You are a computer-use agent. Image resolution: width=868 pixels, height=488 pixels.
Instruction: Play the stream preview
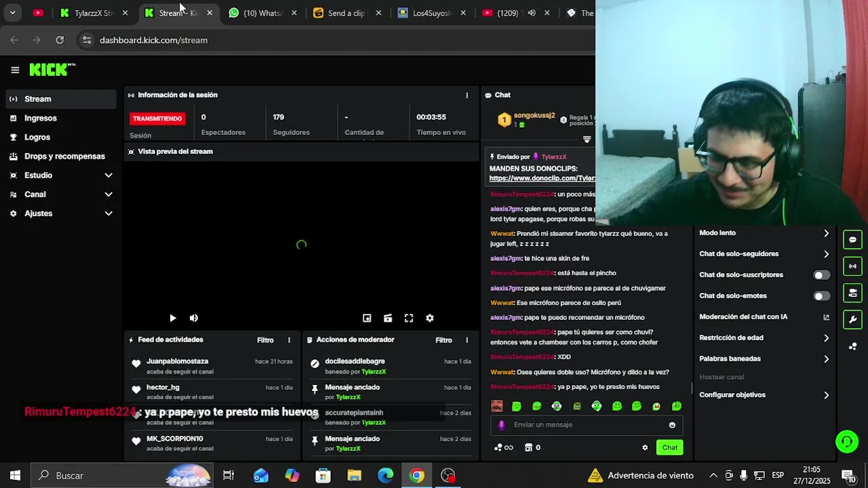click(x=173, y=318)
